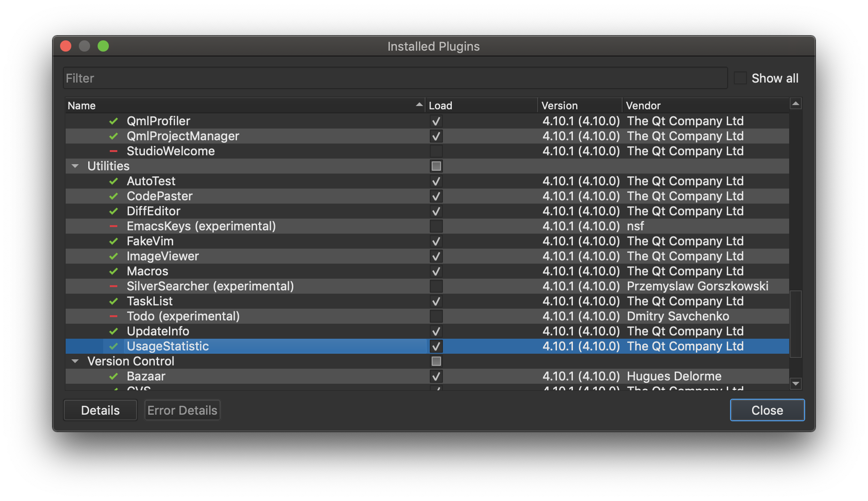This screenshot has width=868, height=501.
Task: Click the red dash icon next to EmacsKeys
Action: [x=114, y=226]
